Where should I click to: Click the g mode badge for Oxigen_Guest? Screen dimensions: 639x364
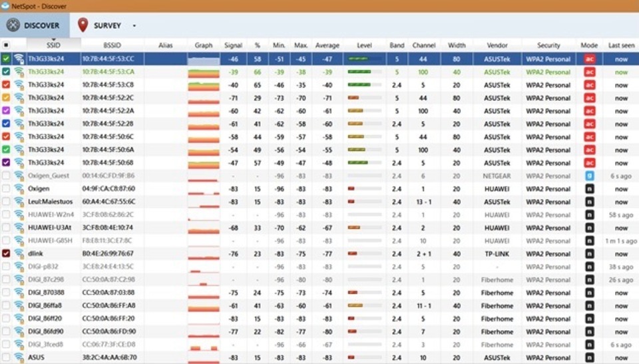(x=589, y=176)
